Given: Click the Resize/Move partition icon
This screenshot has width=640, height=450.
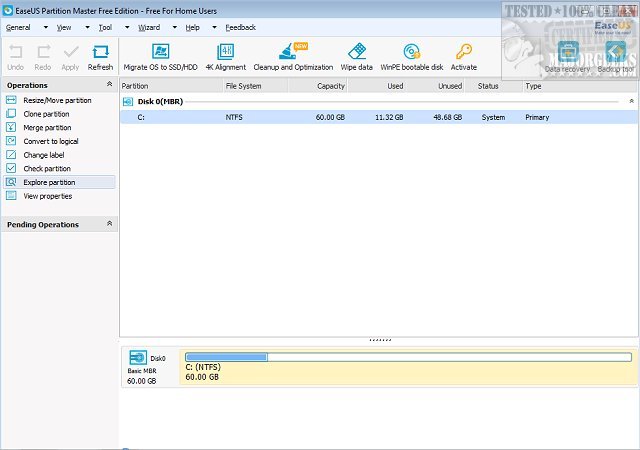Looking at the screenshot, I should click(11, 100).
